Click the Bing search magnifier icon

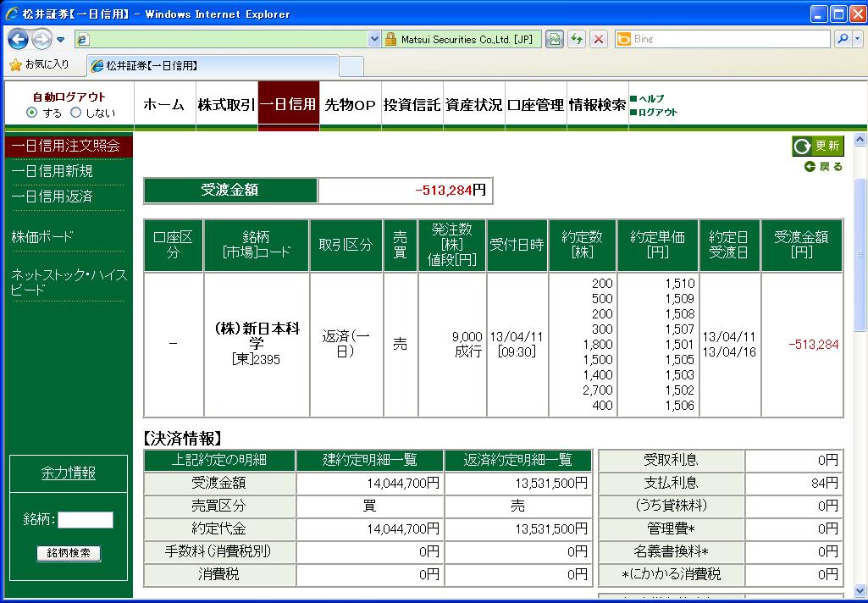pos(843,39)
